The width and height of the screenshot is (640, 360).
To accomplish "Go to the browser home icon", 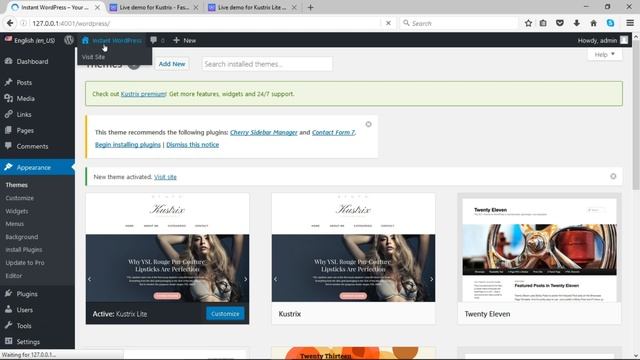I will (593, 23).
